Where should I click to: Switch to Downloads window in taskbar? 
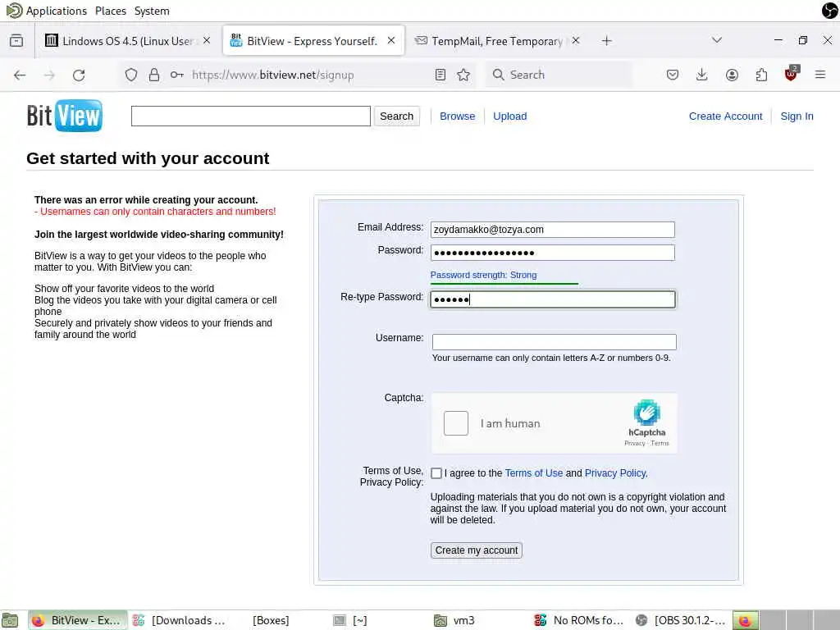pyautogui.click(x=178, y=620)
